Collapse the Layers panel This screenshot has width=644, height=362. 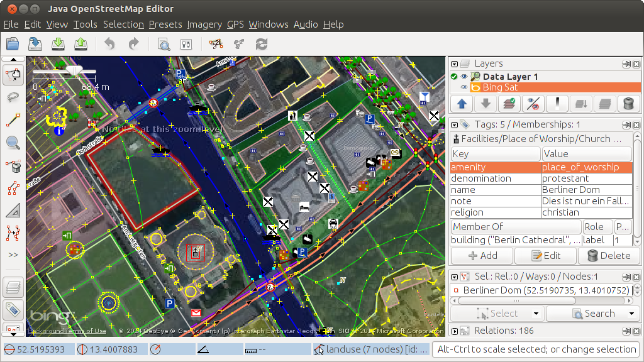point(454,63)
